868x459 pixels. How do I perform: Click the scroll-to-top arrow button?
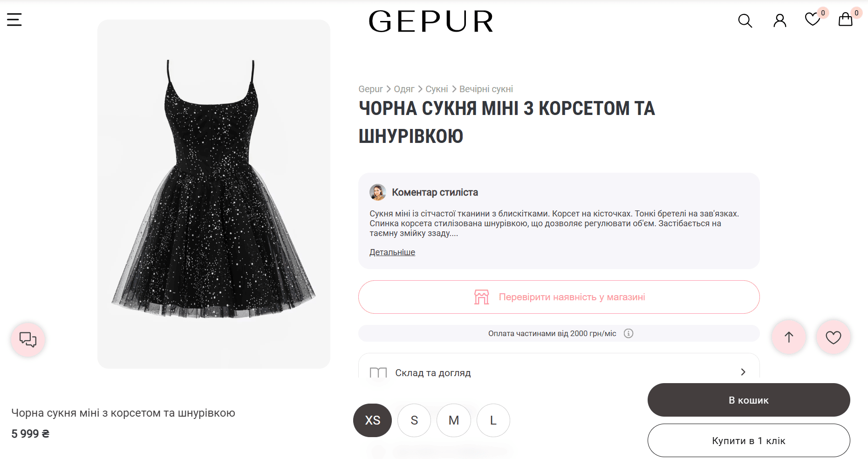789,337
